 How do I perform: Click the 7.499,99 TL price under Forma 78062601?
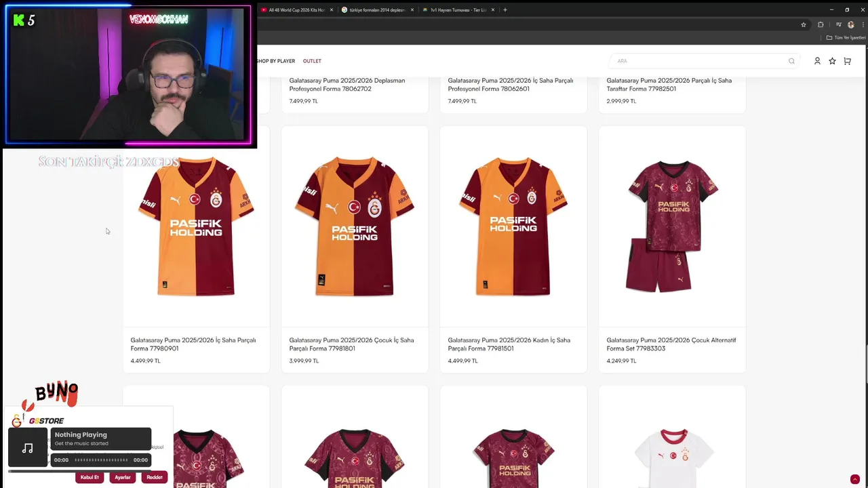pyautogui.click(x=462, y=101)
